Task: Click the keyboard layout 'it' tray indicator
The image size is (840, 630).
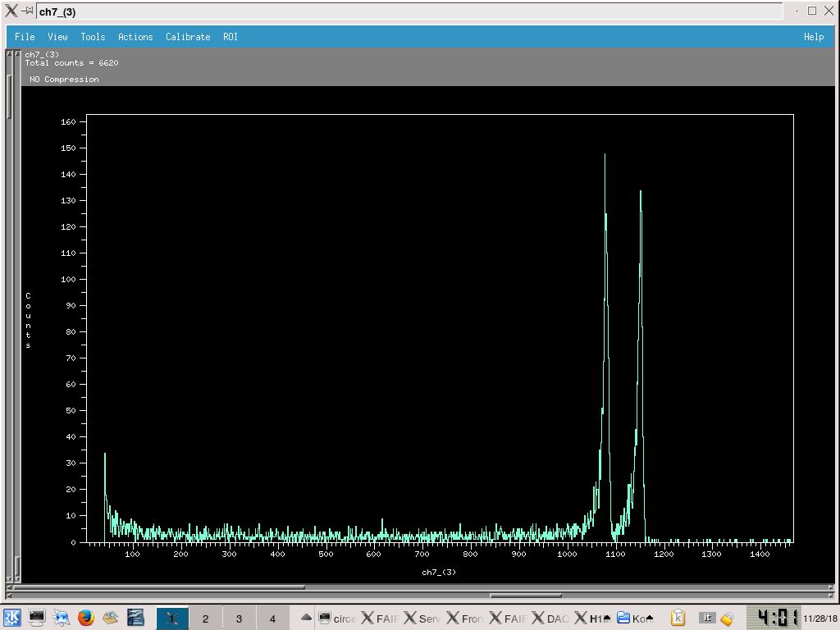Action: (x=706, y=618)
